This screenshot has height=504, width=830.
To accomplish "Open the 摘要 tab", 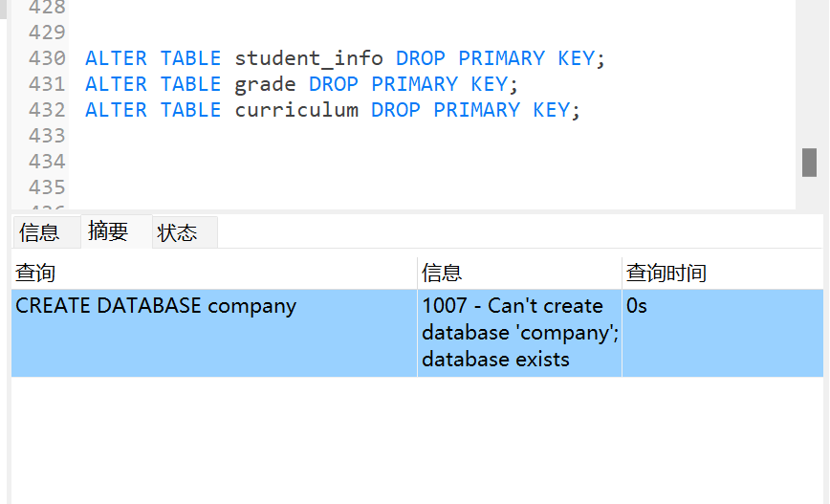I will [x=108, y=231].
